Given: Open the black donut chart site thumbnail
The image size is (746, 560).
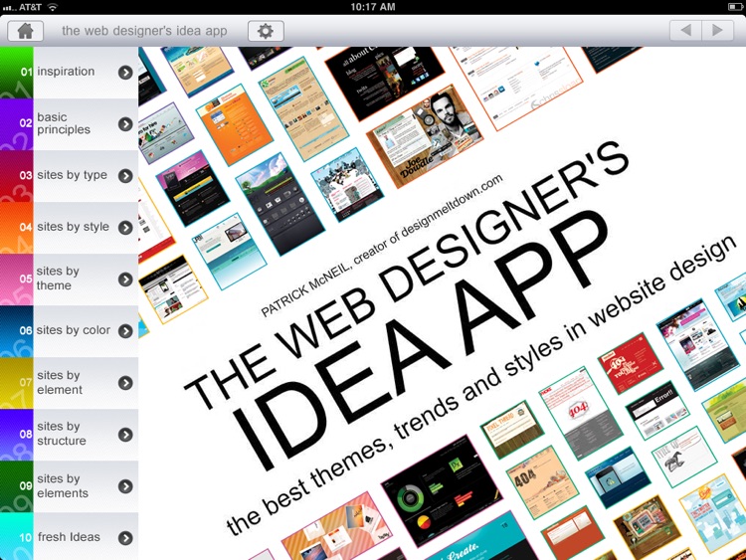Looking at the screenshot, I should (x=442, y=490).
